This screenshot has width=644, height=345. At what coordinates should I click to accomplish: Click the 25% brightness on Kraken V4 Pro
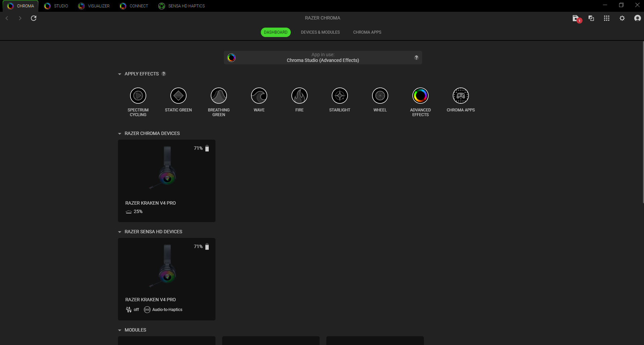tap(134, 212)
